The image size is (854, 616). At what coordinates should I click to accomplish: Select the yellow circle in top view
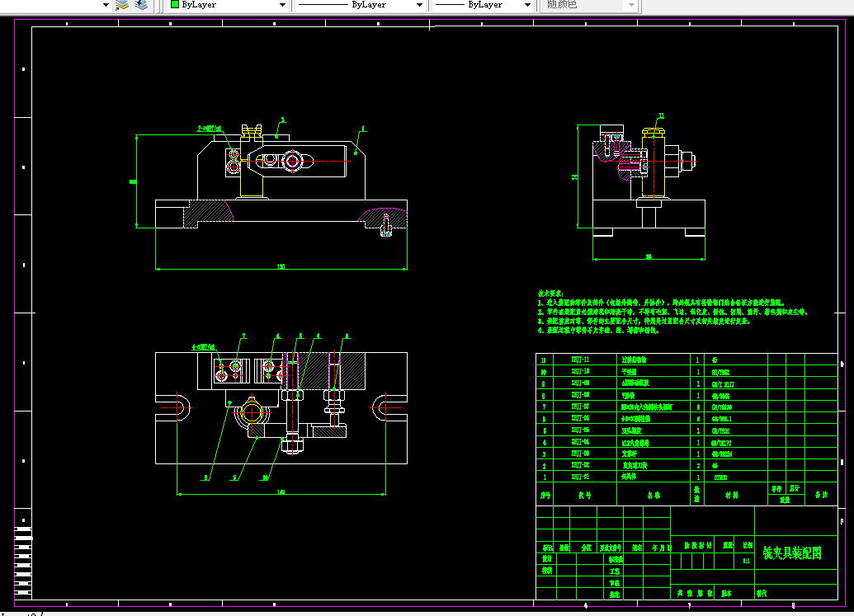point(252,414)
